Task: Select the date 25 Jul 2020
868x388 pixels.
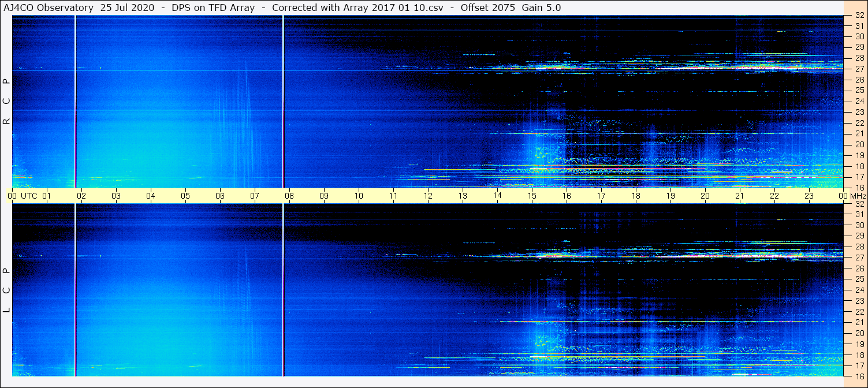Action: coord(128,8)
